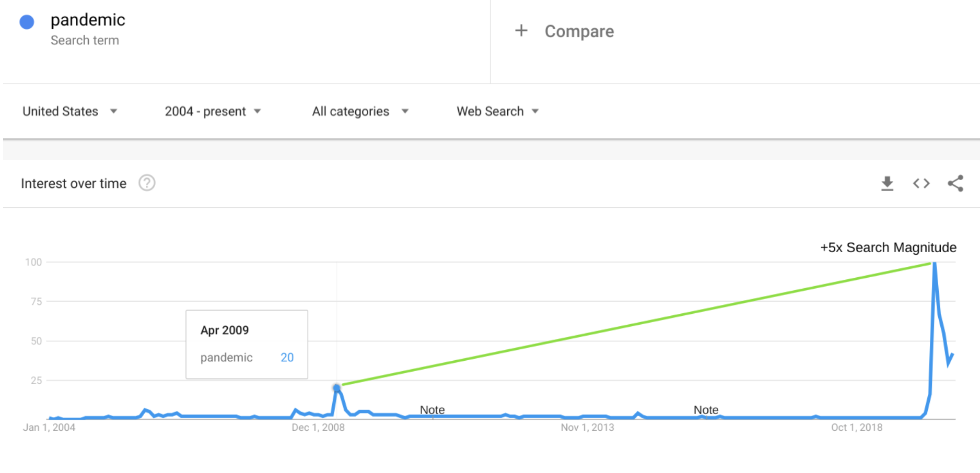Edit the pandemic search term
Screen dimensions: 980x473
(88, 20)
